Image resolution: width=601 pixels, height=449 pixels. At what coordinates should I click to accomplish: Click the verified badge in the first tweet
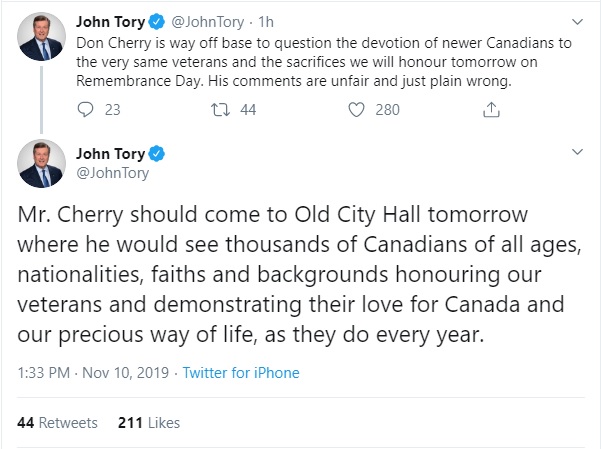click(x=158, y=20)
